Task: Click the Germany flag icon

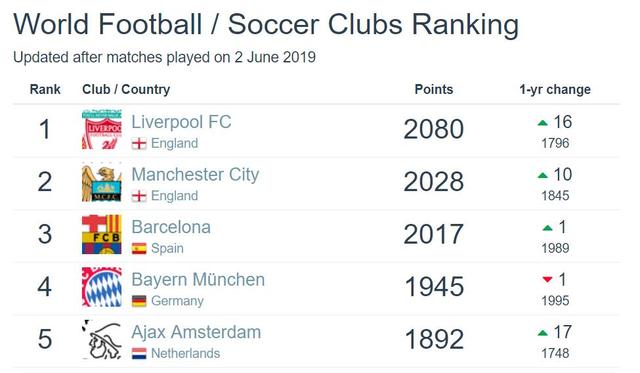Action: tap(139, 301)
